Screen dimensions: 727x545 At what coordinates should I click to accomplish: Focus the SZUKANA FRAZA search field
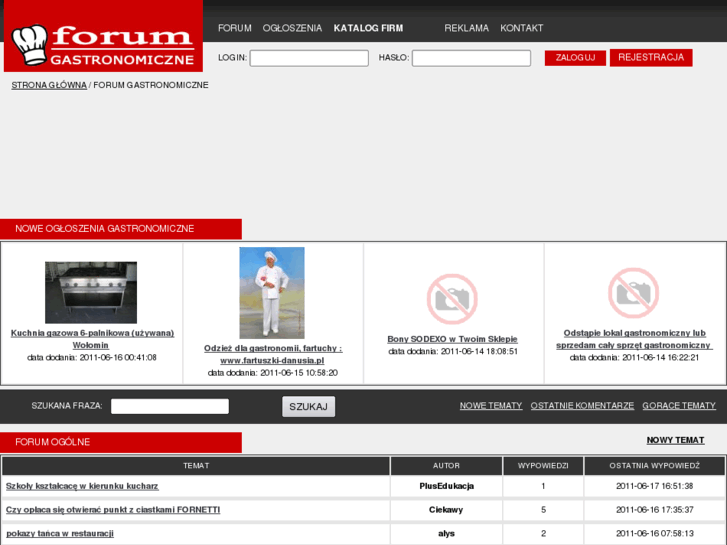170,406
